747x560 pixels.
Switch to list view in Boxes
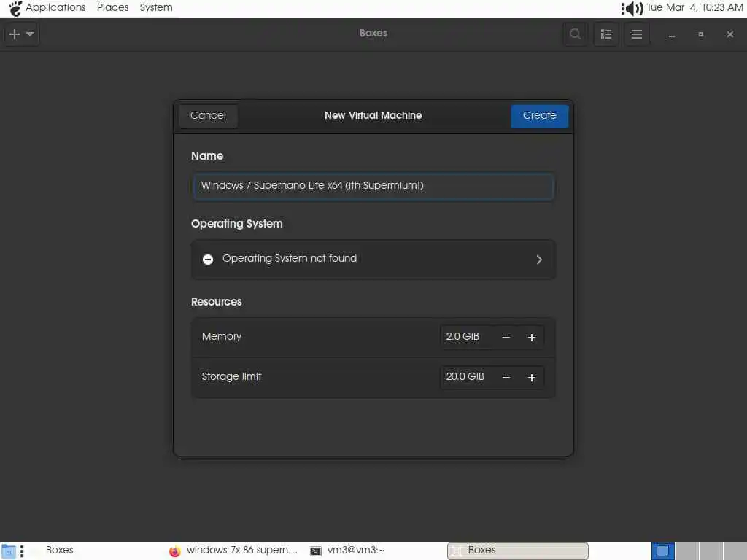pos(606,34)
